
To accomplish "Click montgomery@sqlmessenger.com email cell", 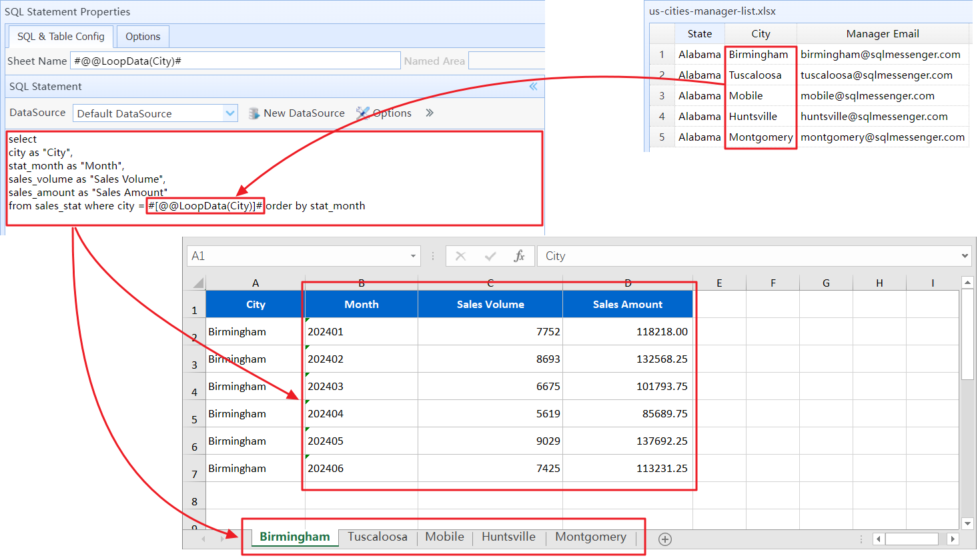I will (x=883, y=137).
